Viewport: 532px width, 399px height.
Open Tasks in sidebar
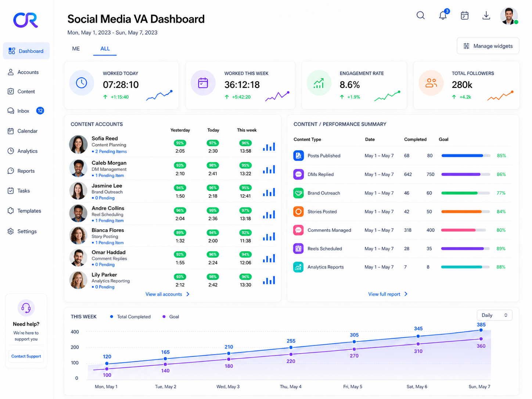click(x=19, y=191)
